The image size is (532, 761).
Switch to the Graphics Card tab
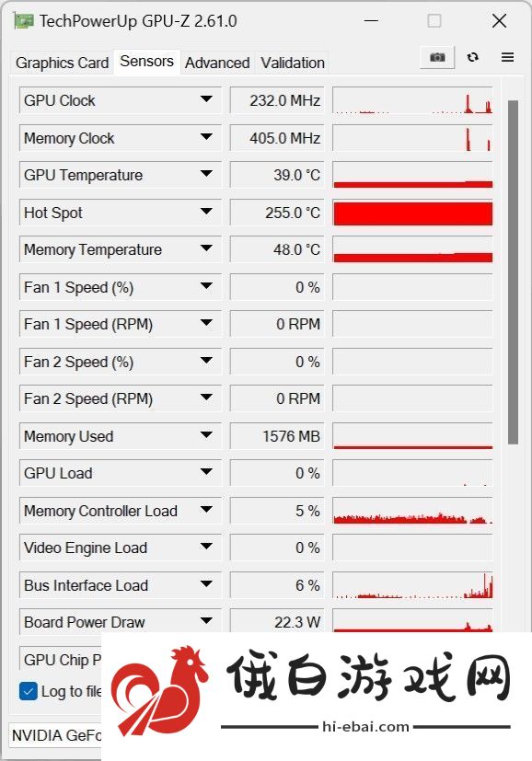click(62, 63)
